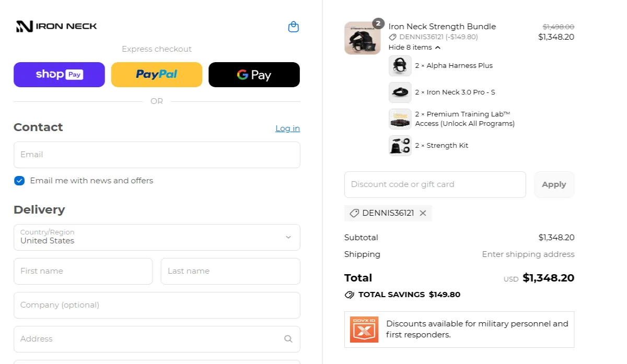627x364 pixels.
Task: Click the Discount code or gift card field
Action: coord(435,184)
